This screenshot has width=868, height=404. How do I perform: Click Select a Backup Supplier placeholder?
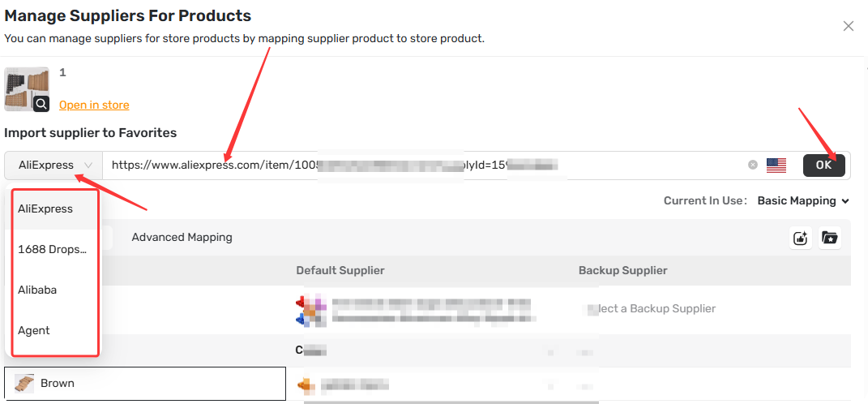(651, 308)
